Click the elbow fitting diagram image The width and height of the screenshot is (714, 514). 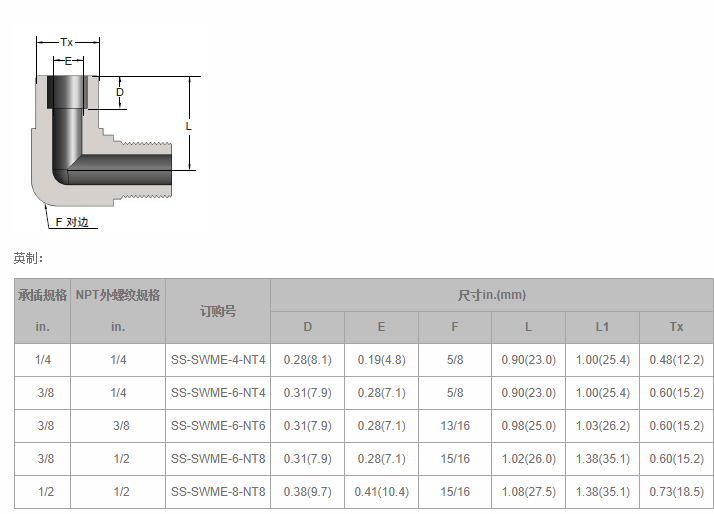click(116, 132)
